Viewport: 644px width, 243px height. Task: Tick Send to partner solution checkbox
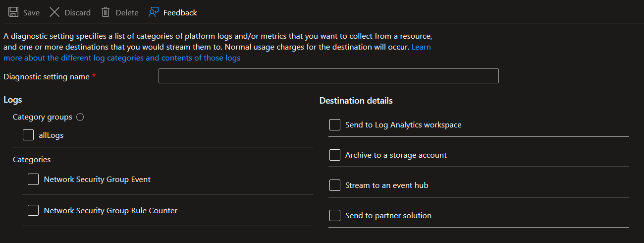click(x=335, y=216)
